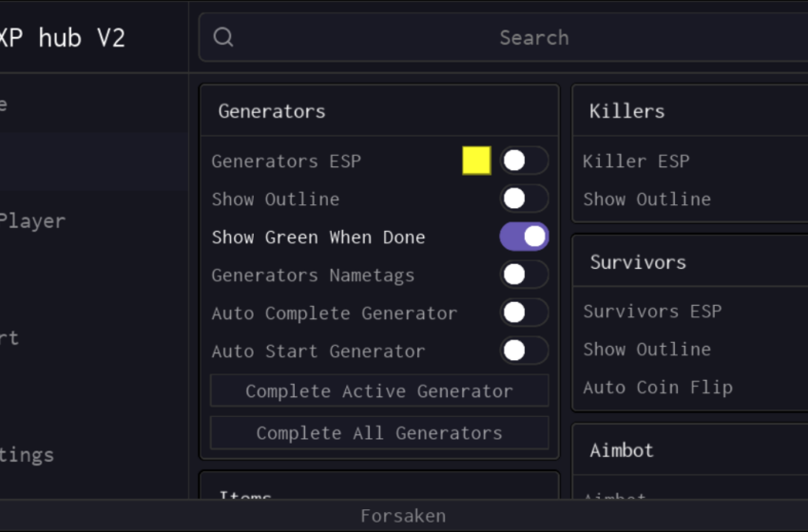Click the search magnifier icon
Screen dimensions: 808x532
(x=223, y=37)
